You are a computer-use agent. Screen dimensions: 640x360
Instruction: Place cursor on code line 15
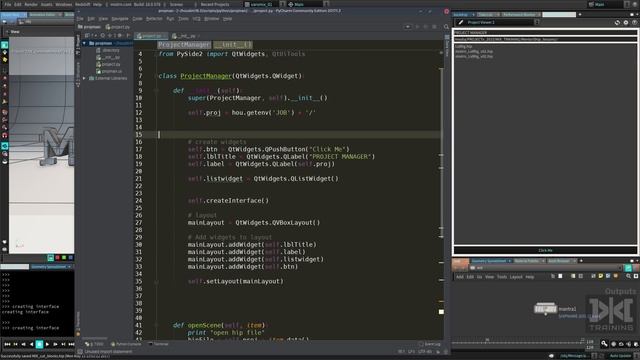[x=299, y=134]
